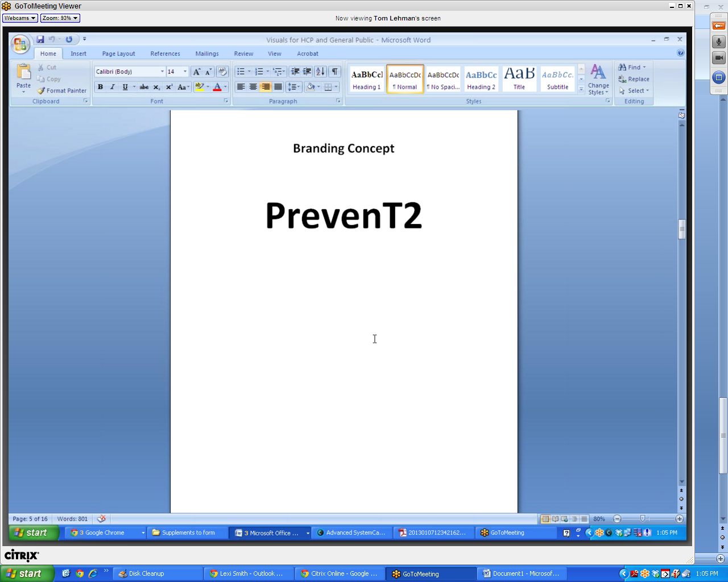Viewport: 728px width, 582px height.
Task: Apply subscript formatting
Action: (156, 87)
